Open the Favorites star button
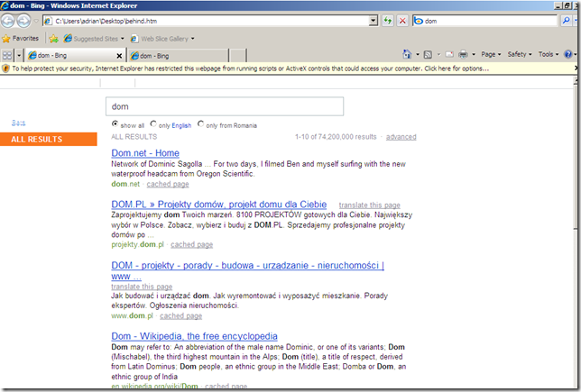This screenshot has width=581, height=392. tap(21, 39)
